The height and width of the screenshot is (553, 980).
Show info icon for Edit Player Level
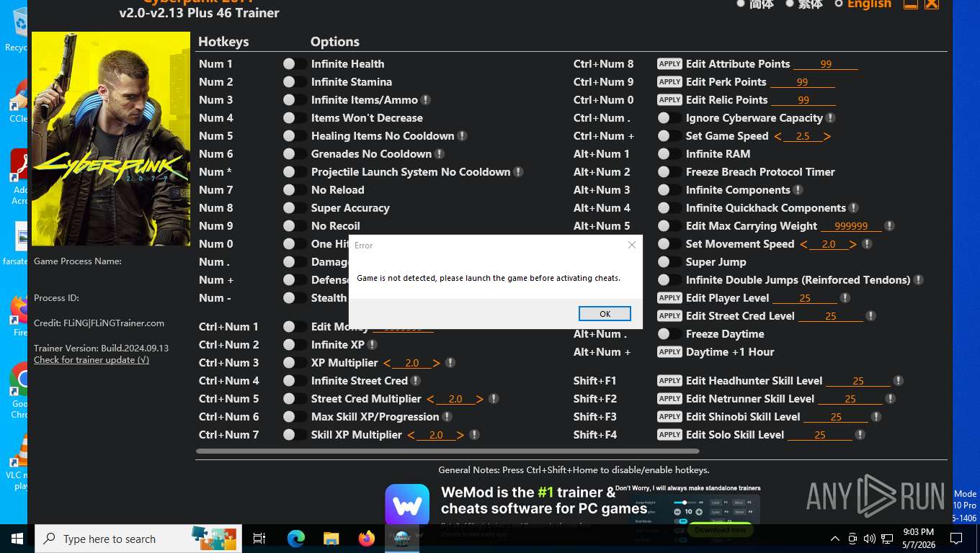pos(845,298)
